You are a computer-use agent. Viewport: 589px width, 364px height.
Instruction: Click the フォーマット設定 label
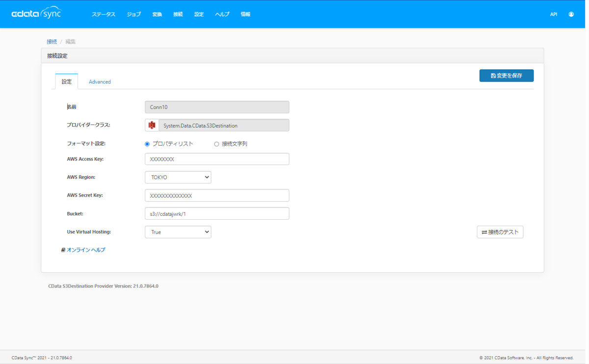86,144
